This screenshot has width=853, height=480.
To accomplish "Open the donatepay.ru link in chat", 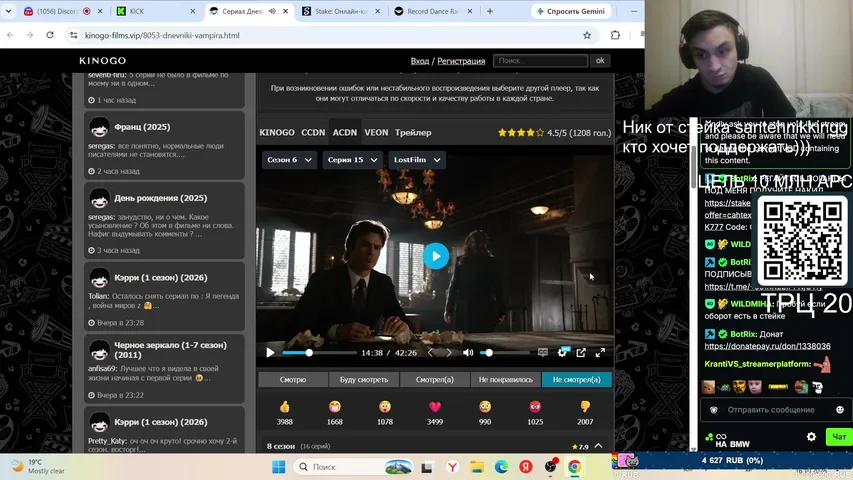I will point(767,346).
